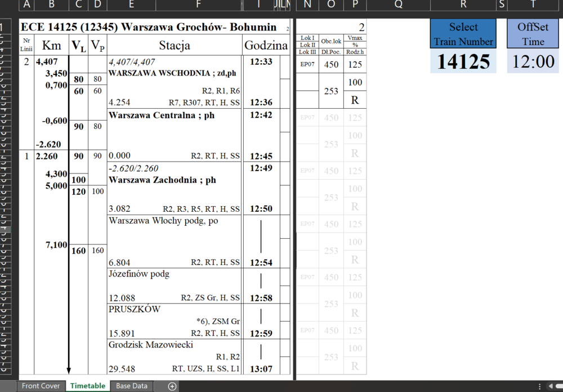Click time 12:42 cell
Viewport: 563px width, 392px height.
pyautogui.click(x=261, y=115)
